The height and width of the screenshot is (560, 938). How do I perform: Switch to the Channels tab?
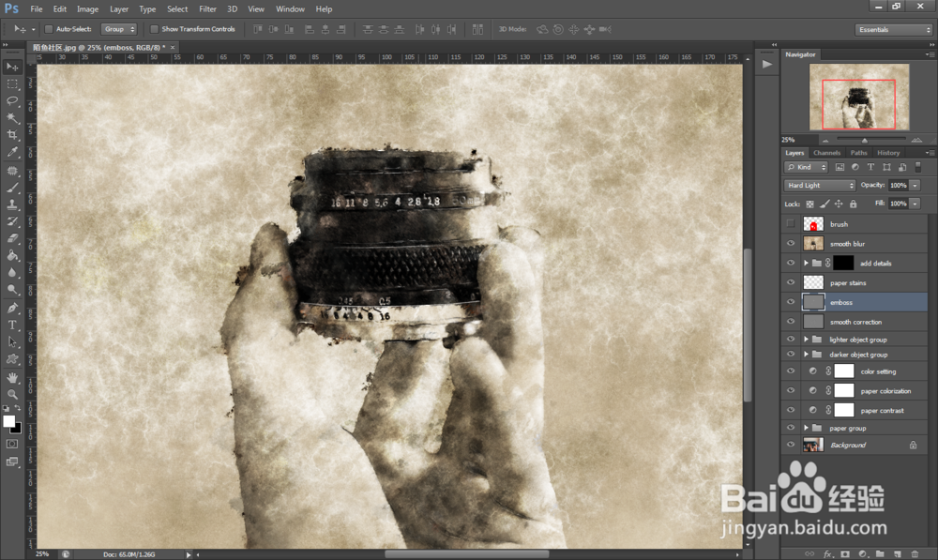coord(826,153)
